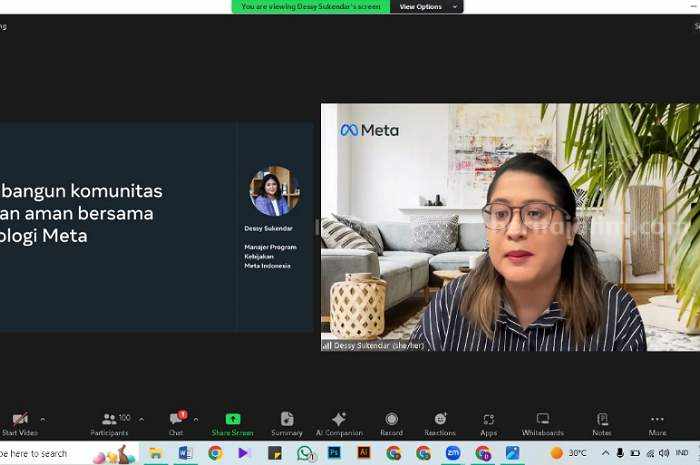The width and height of the screenshot is (700, 465).
Task: Open the View Options dropdown
Action: 427,7
